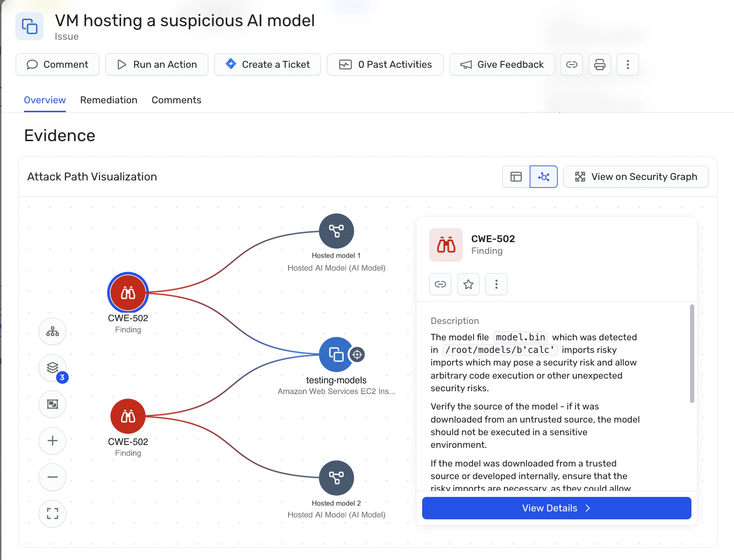
Task: Open Run an Action
Action: [157, 65]
